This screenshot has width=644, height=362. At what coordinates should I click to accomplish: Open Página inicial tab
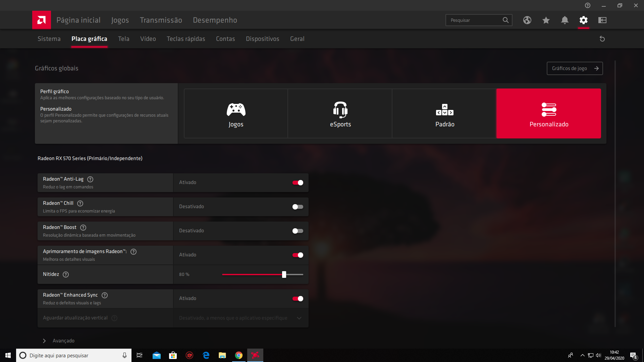coord(78,20)
